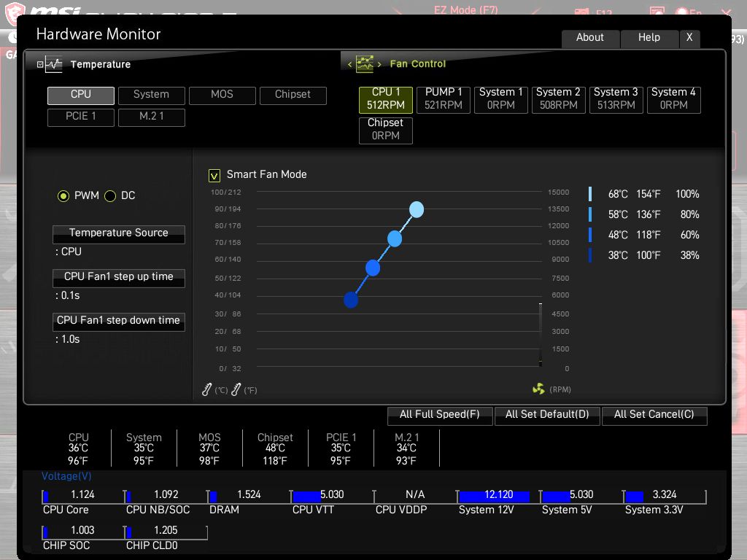Click the About button
This screenshot has width=747, height=560.
[590, 38]
